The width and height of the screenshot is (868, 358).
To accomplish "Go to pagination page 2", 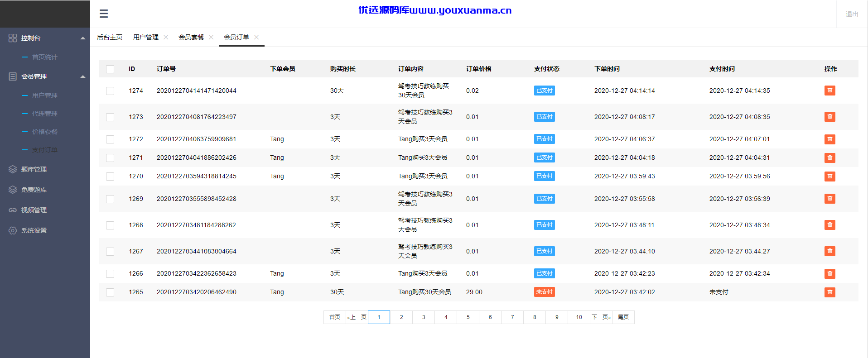I will pos(401,317).
